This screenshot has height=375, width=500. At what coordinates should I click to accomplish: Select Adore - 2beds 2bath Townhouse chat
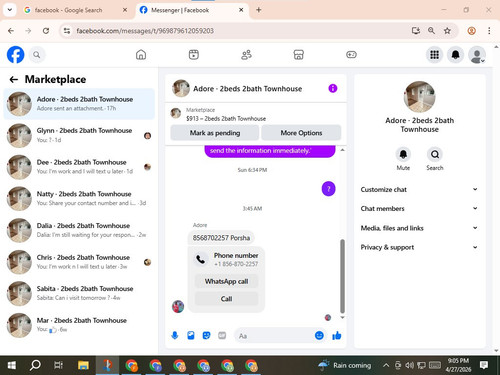click(x=79, y=104)
